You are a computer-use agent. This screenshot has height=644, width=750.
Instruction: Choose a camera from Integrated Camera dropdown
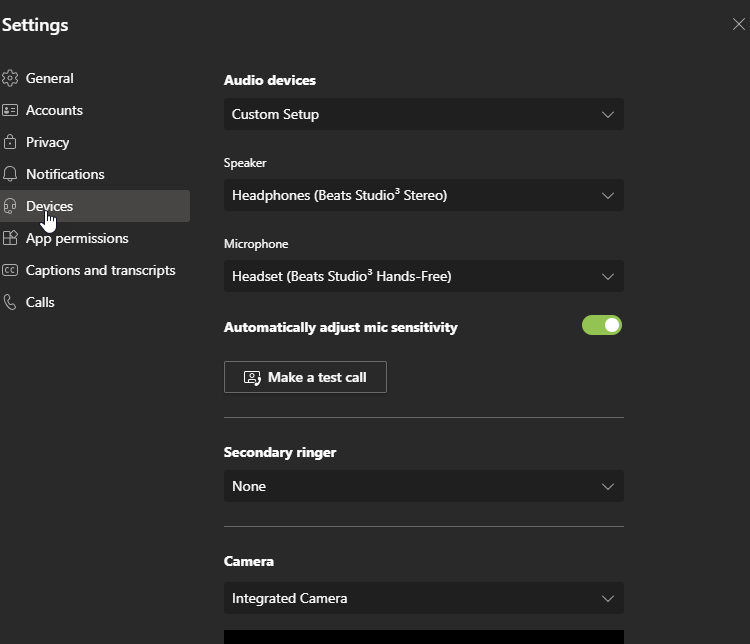pos(423,598)
